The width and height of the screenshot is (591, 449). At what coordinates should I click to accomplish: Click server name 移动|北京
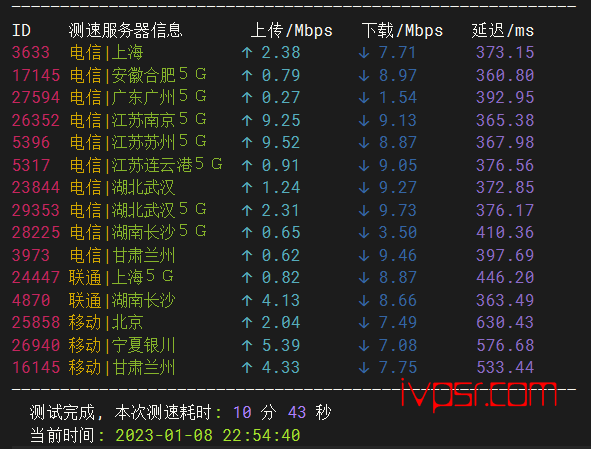click(106, 322)
